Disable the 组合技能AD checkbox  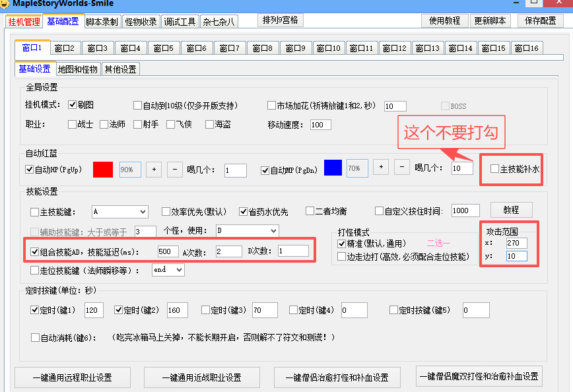pyautogui.click(x=35, y=251)
